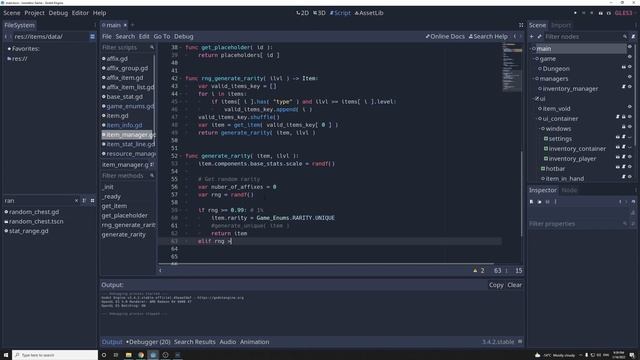Image resolution: width=640 pixels, height=360 pixels.
Task: Toggle FileSystem split mode icon
Action: 92,37
